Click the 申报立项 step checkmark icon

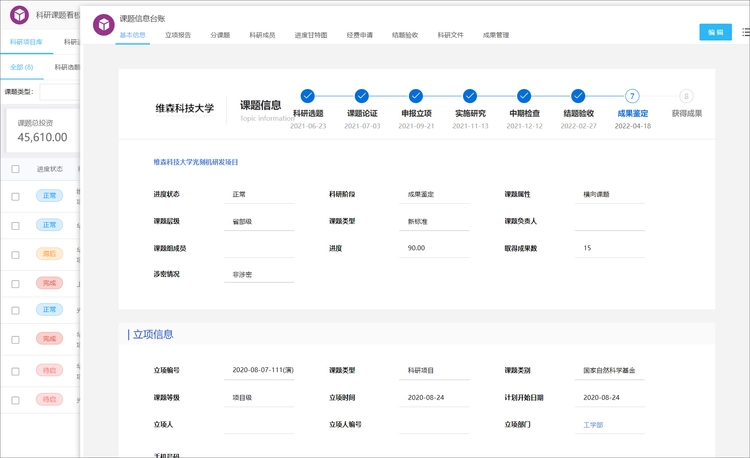(x=416, y=96)
